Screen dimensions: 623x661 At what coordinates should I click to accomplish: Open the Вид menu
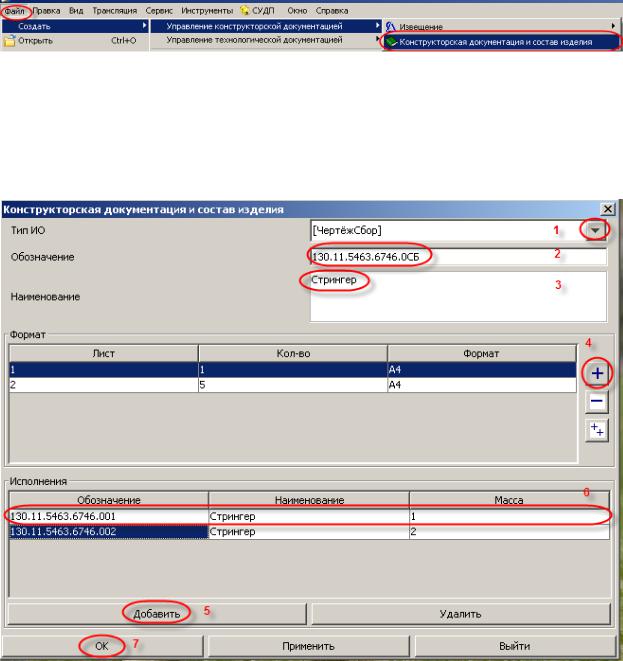coord(76,11)
